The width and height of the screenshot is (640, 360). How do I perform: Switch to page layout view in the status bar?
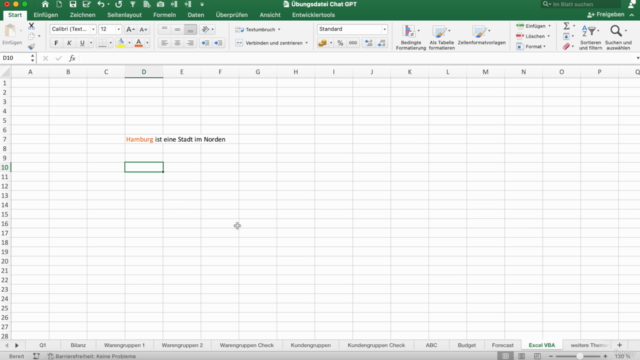pyautogui.click(x=521, y=356)
